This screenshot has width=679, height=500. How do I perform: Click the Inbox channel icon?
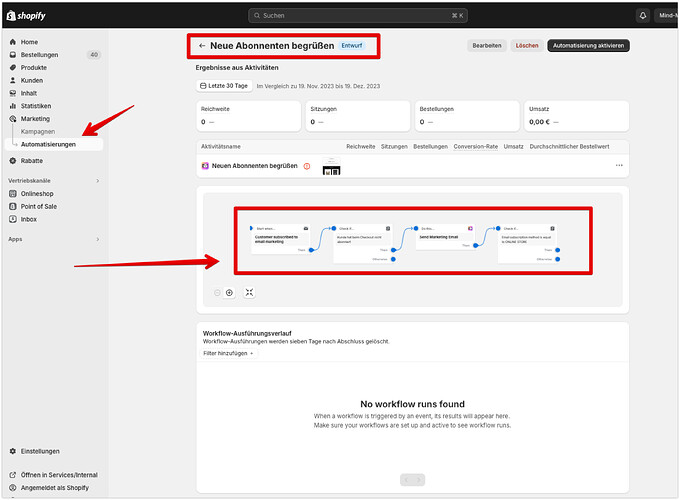tap(13, 219)
